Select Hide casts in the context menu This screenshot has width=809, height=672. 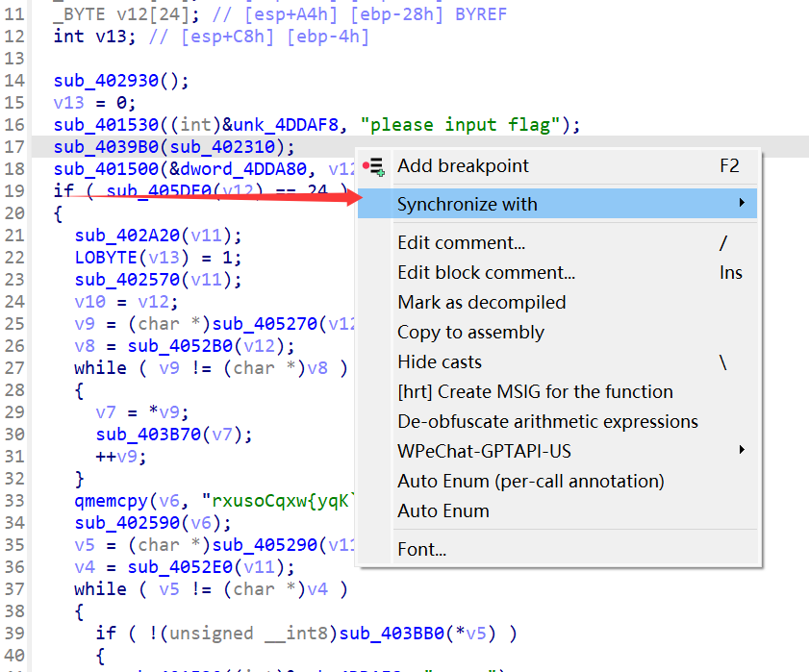[x=439, y=361]
